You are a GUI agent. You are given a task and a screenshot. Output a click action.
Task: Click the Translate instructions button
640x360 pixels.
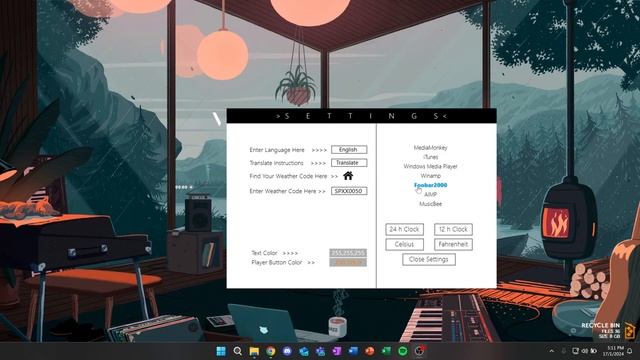pyautogui.click(x=349, y=163)
